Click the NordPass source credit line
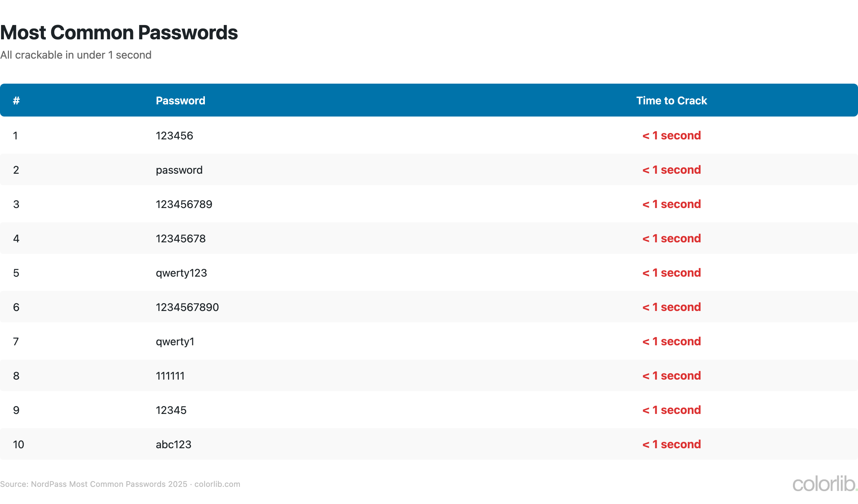The image size is (858, 504). (x=120, y=484)
